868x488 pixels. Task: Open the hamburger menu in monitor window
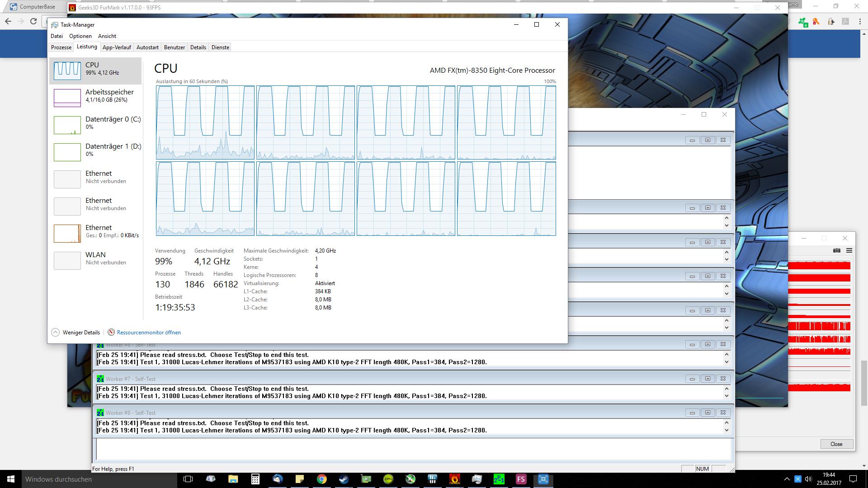coord(849,250)
